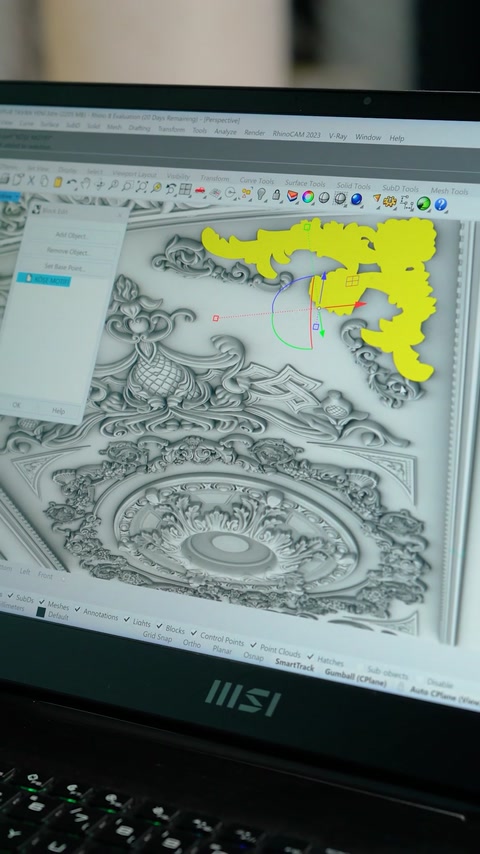Click the Set CPlane grid icon
480x854 pixels.
click(215, 191)
